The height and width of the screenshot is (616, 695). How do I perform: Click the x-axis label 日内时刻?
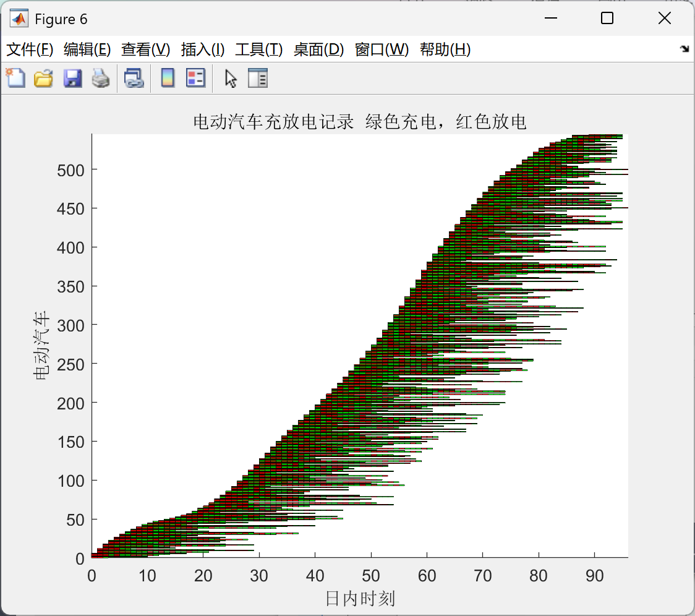pyautogui.click(x=360, y=598)
